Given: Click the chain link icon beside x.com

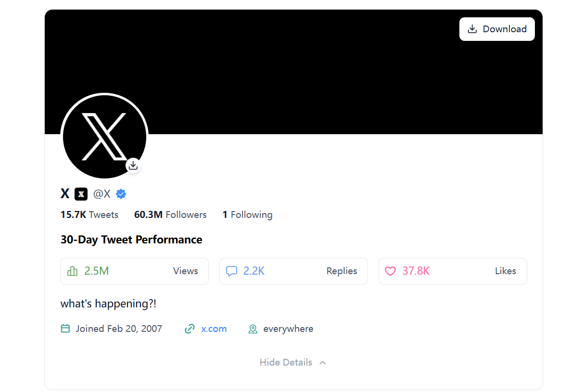Looking at the screenshot, I should 190,329.
